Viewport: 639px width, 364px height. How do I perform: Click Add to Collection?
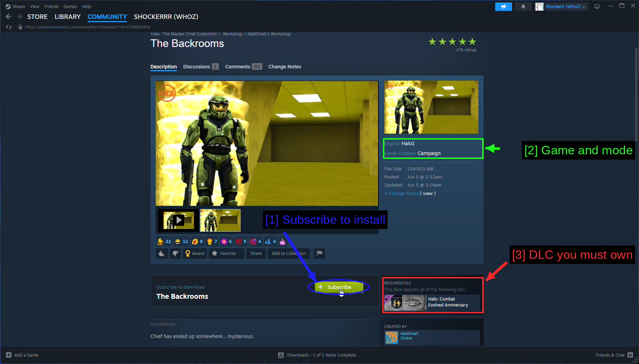[289, 254]
